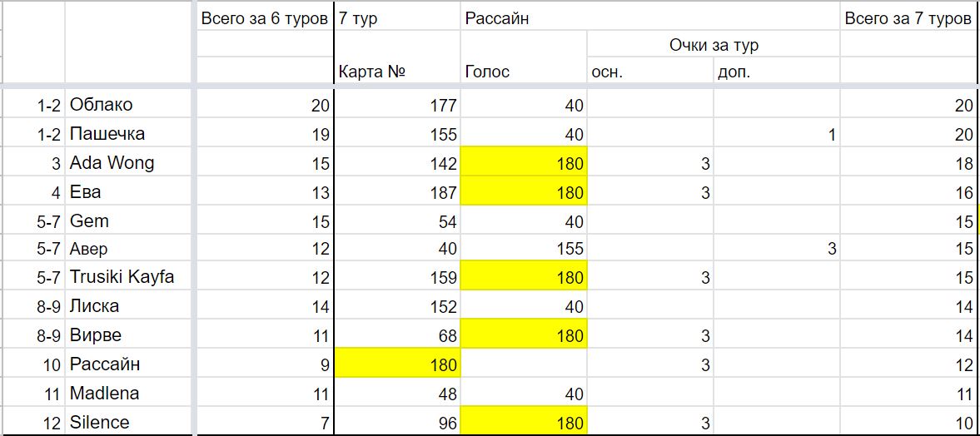Click Лиска's six-round total of 14

[265, 307]
